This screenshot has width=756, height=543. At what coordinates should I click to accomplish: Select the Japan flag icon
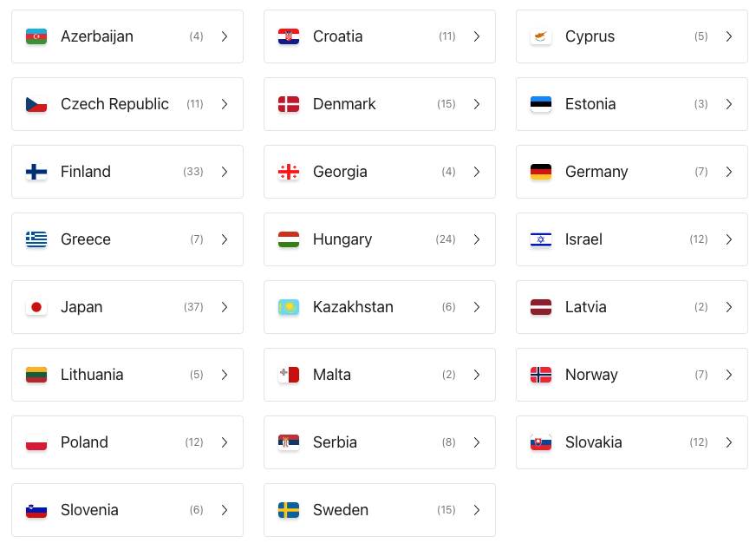36,307
